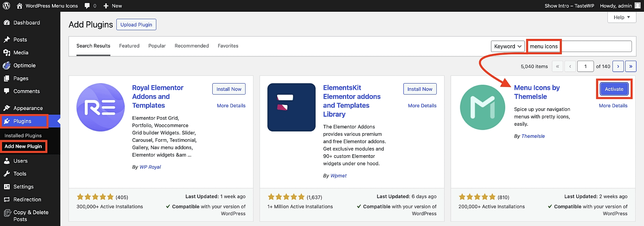The width and height of the screenshot is (644, 226).
Task: Open ElementsKit plugin logo thumbnail
Action: [291, 107]
